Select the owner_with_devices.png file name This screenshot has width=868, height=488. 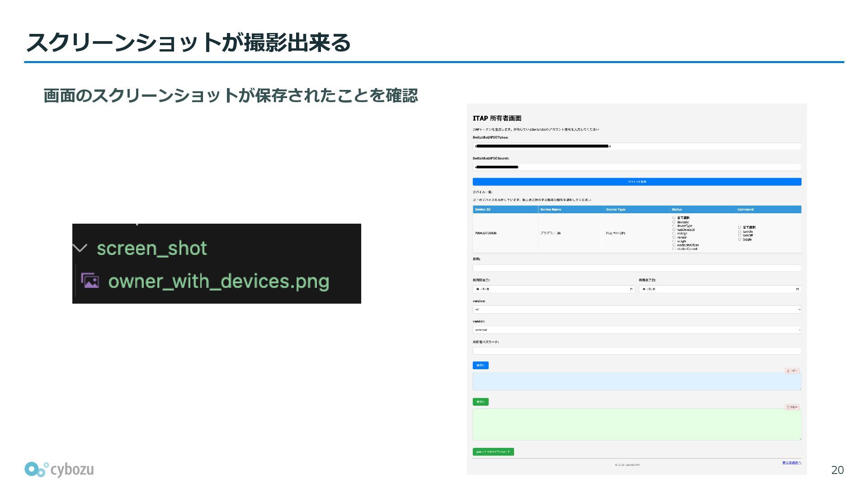[x=219, y=281]
